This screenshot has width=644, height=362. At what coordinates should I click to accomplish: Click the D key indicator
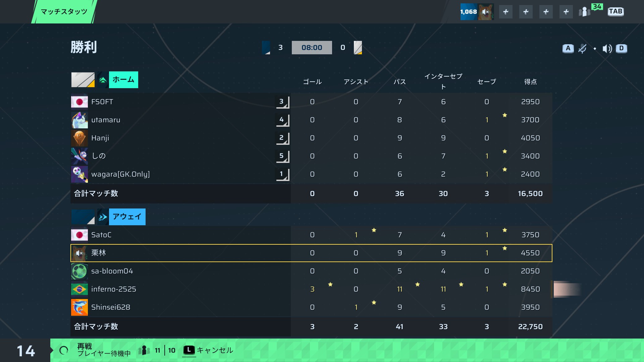(x=621, y=48)
